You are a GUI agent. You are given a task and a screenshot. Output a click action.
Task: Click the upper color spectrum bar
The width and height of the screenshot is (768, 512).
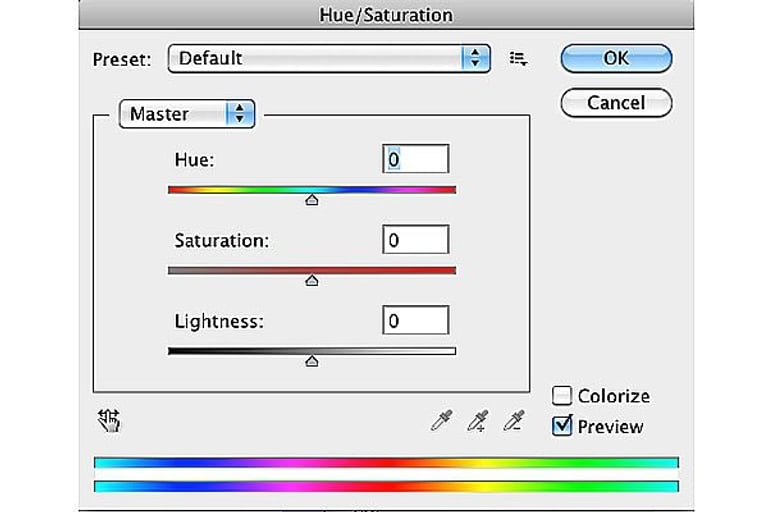[386, 463]
